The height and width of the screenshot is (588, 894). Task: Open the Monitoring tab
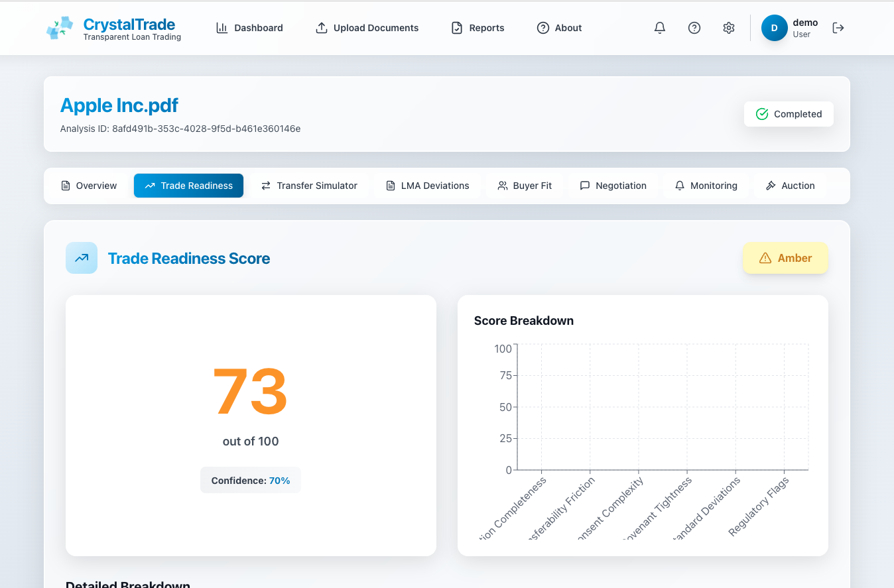(x=706, y=186)
